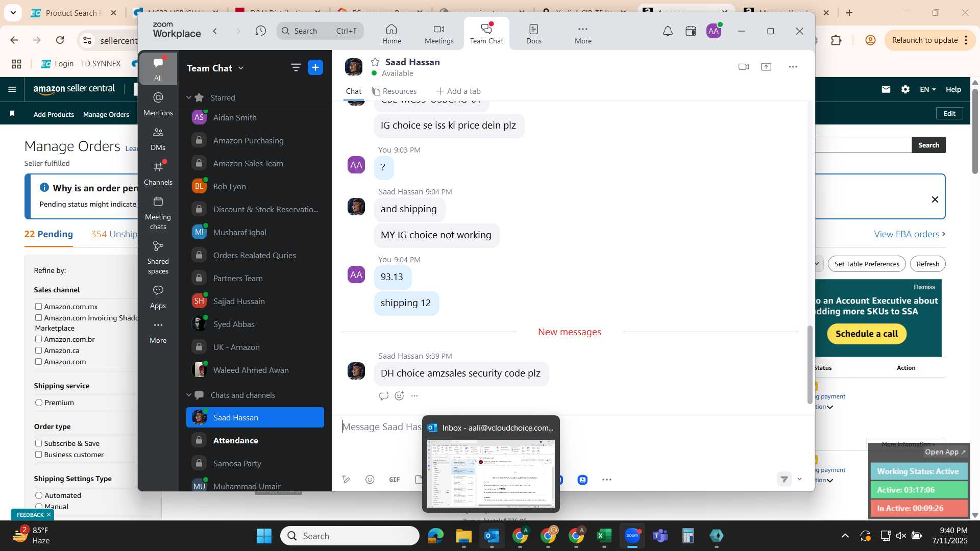Open Zoom history clock icon
Screen dimensions: 980x551
[x=261, y=31]
